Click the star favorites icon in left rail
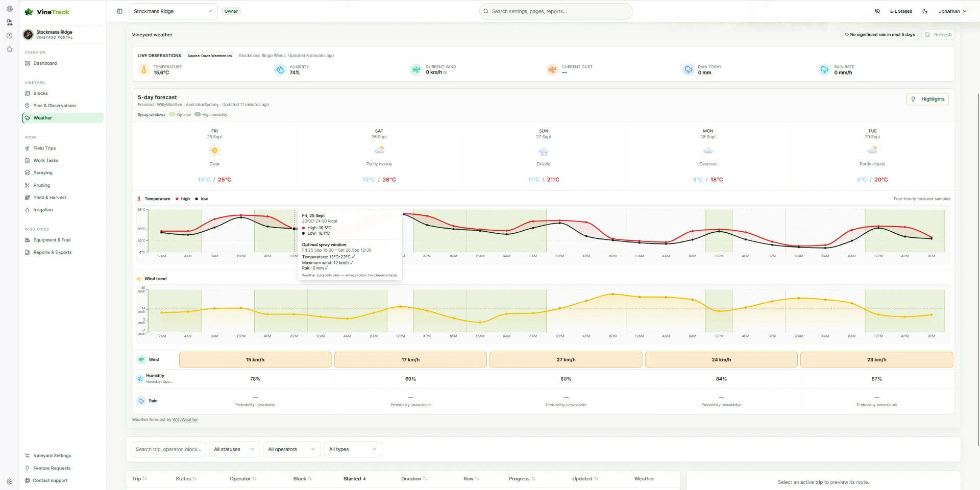 point(9,49)
